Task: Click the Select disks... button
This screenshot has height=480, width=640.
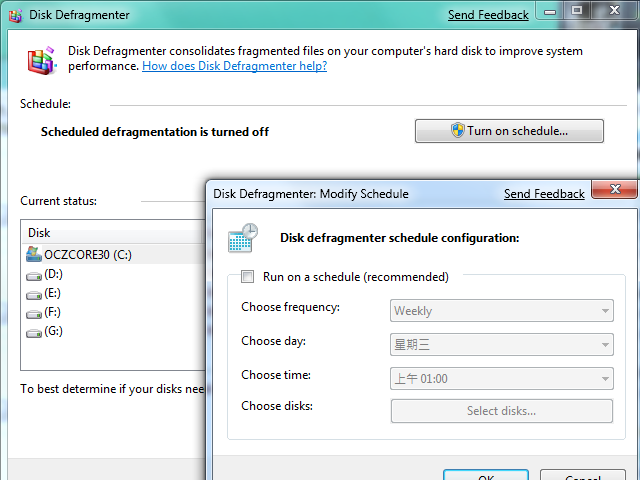Action: 502,411
